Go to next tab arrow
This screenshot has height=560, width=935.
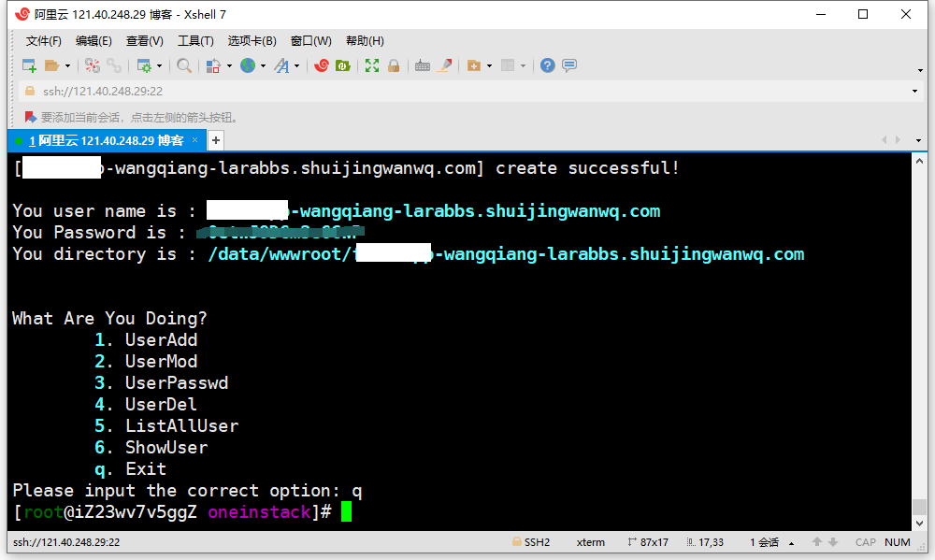898,140
